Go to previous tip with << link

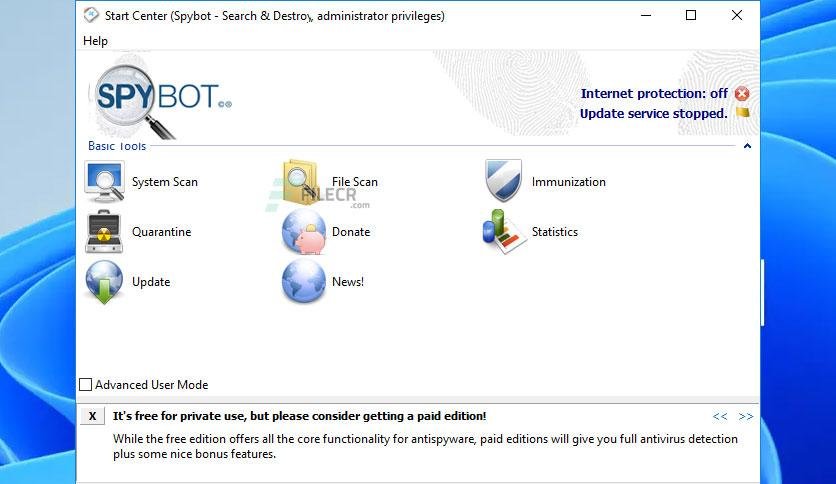click(x=720, y=416)
